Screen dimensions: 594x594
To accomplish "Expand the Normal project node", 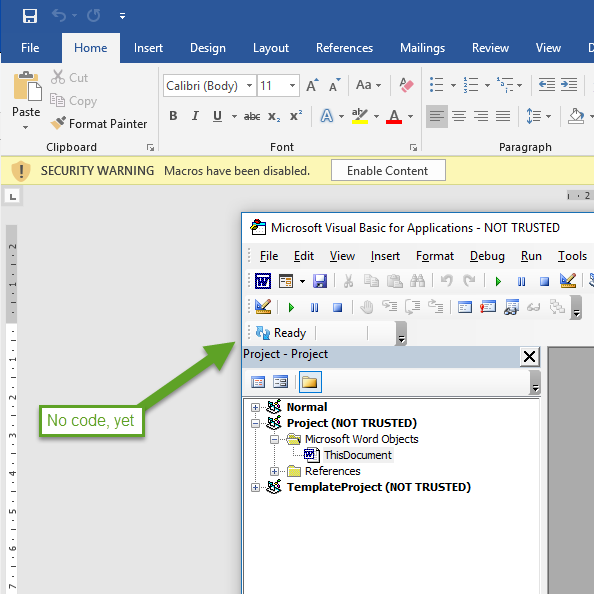I will [x=255, y=408].
